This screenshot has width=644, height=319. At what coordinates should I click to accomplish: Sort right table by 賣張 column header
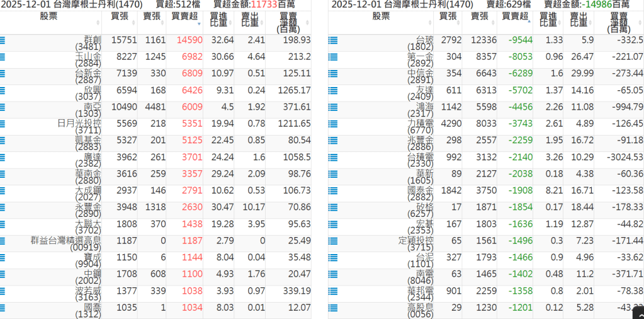[x=479, y=16]
